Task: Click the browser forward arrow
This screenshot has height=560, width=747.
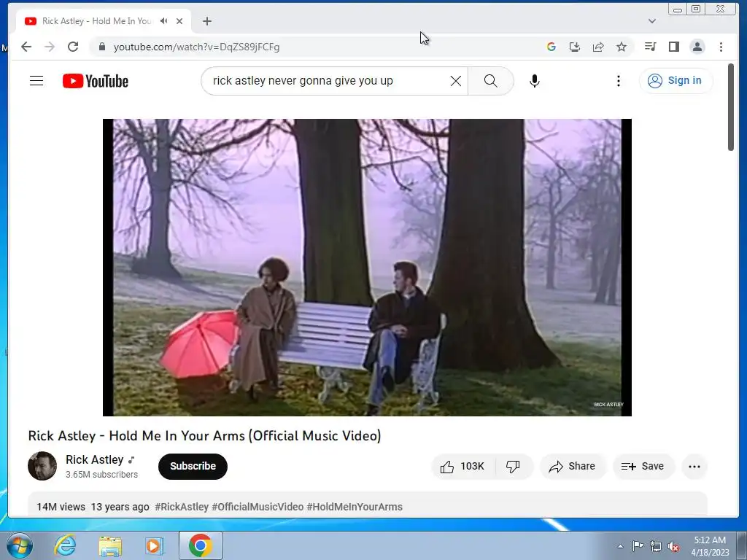Action: click(50, 47)
